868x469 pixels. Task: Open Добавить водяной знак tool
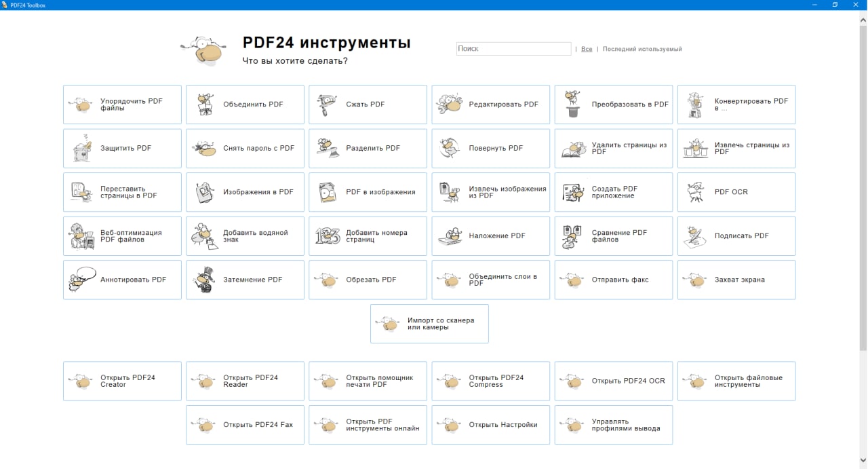pos(245,236)
